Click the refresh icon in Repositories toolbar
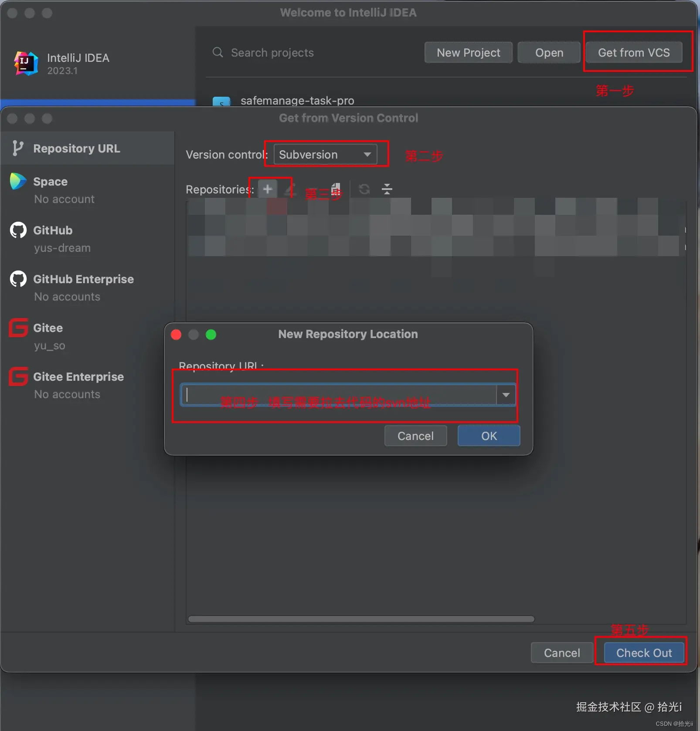700x731 pixels. (364, 189)
